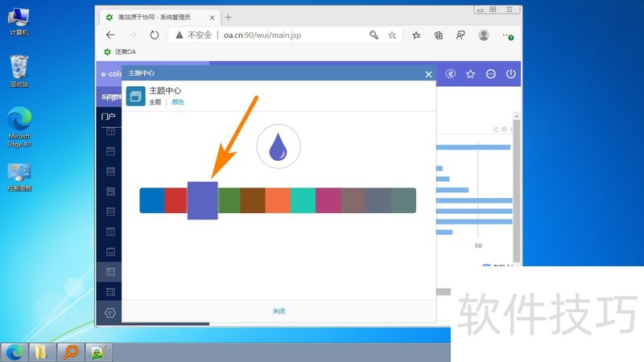Open the more options icon in OA header
The image size is (644, 362).
[491, 74]
